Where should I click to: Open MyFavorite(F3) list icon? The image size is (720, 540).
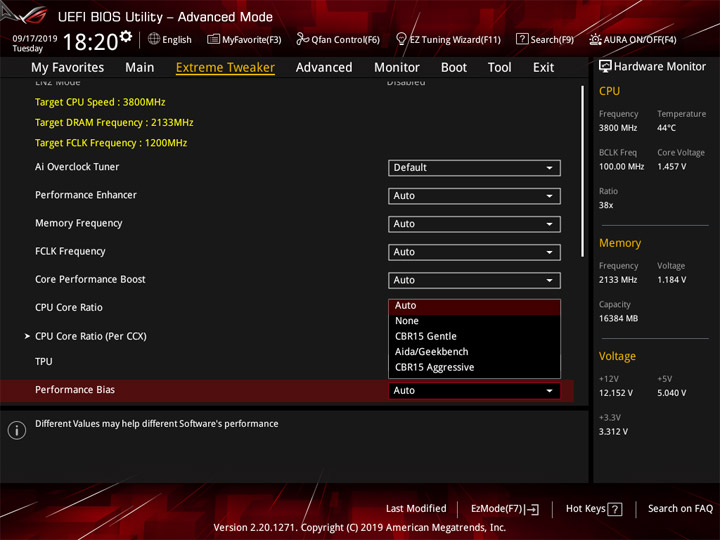coord(213,39)
